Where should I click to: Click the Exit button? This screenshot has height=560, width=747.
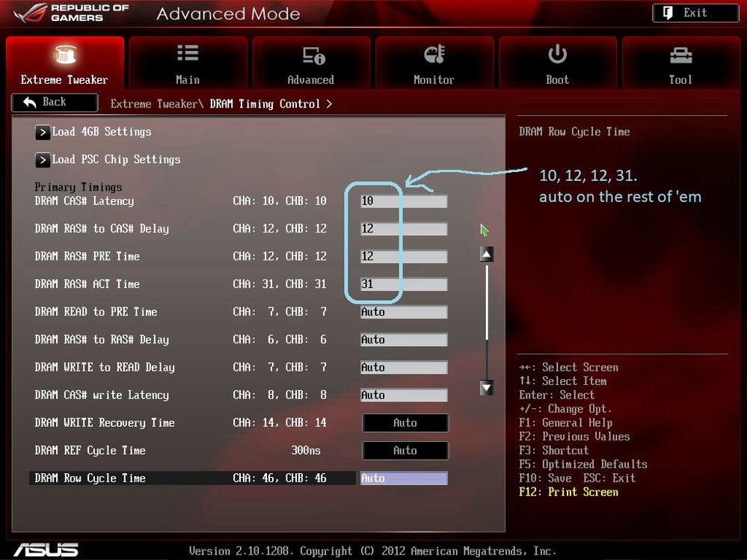[x=695, y=13]
